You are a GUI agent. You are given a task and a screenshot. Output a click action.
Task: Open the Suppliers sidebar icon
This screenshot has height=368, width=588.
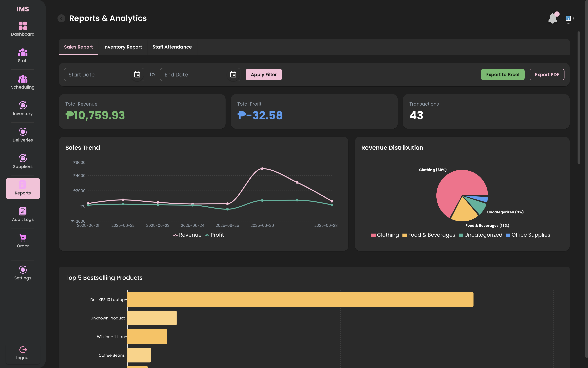(x=23, y=158)
